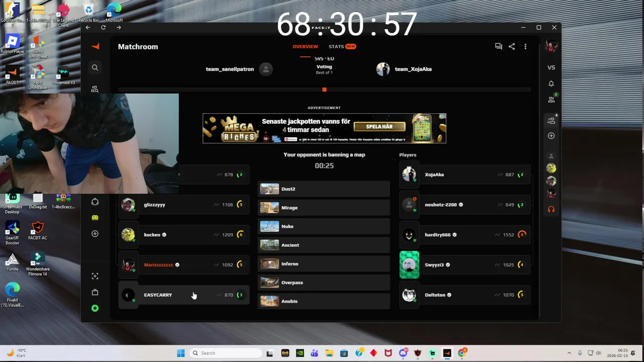Click kucken's Shrek avatar
The width and height of the screenshot is (644, 362).
[x=128, y=235]
